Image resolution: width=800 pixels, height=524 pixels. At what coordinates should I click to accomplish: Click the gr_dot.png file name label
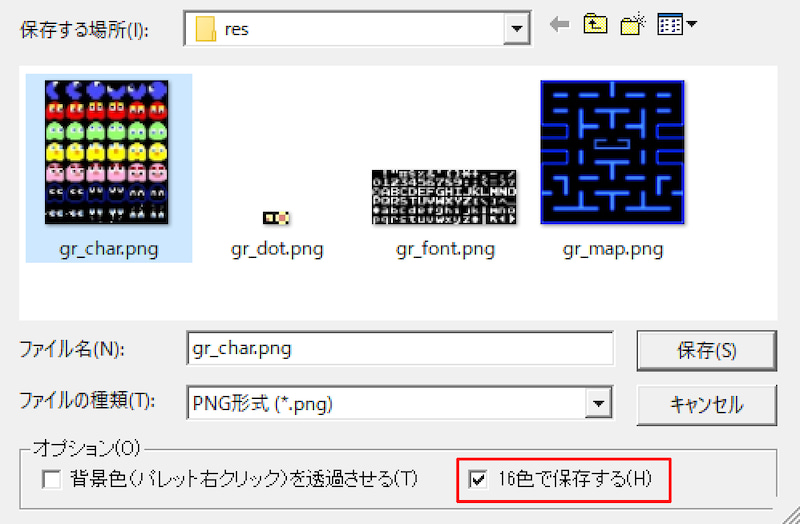pos(277,249)
